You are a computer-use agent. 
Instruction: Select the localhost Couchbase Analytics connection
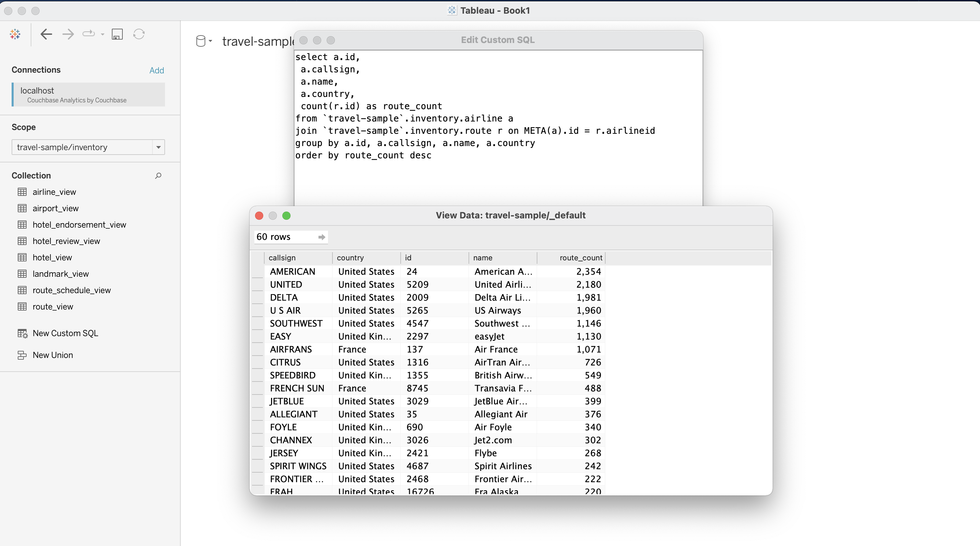pos(88,95)
